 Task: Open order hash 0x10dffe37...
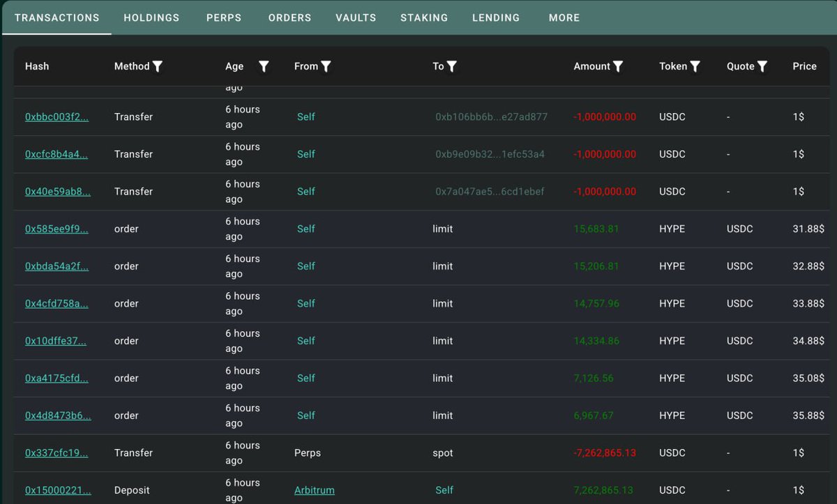click(x=56, y=341)
